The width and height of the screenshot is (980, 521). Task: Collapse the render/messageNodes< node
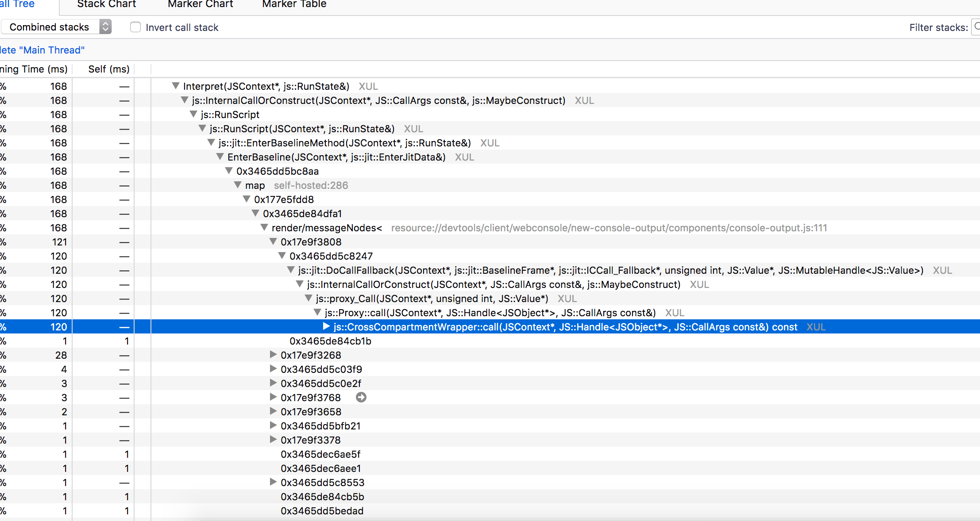tap(264, 228)
